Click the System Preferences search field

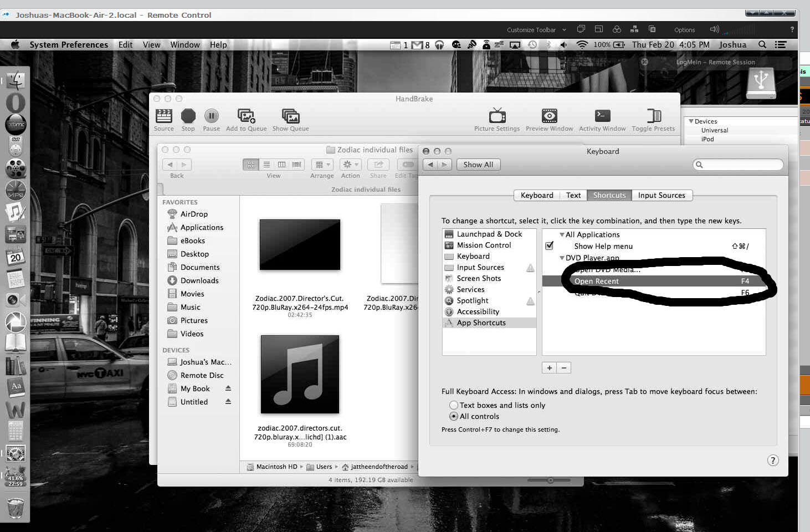click(x=738, y=165)
